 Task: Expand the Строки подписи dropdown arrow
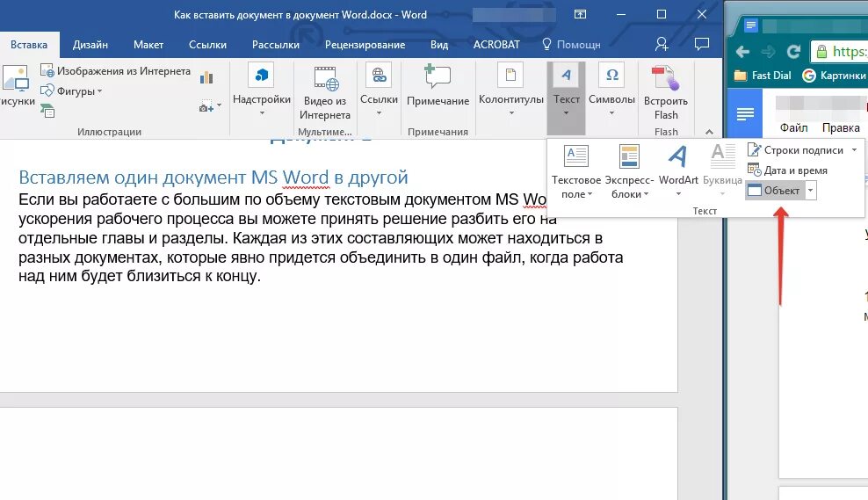854,150
